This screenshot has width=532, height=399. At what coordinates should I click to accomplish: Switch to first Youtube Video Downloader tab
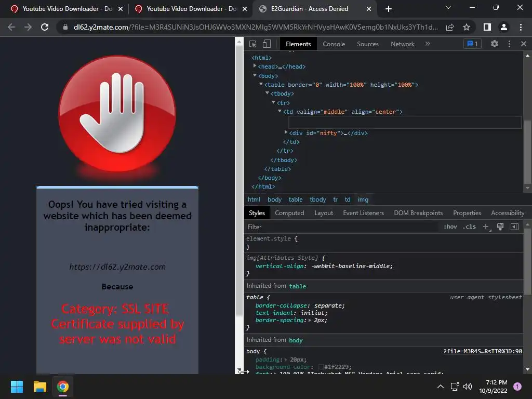67,9
